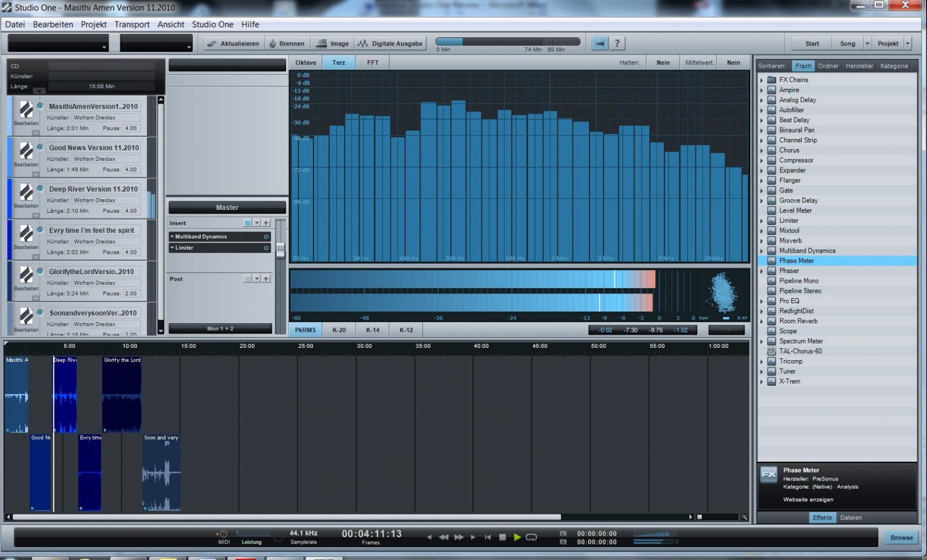This screenshot has height=560, width=927.
Task: Click the Mon 1 + 2 output button
Action: tap(220, 329)
